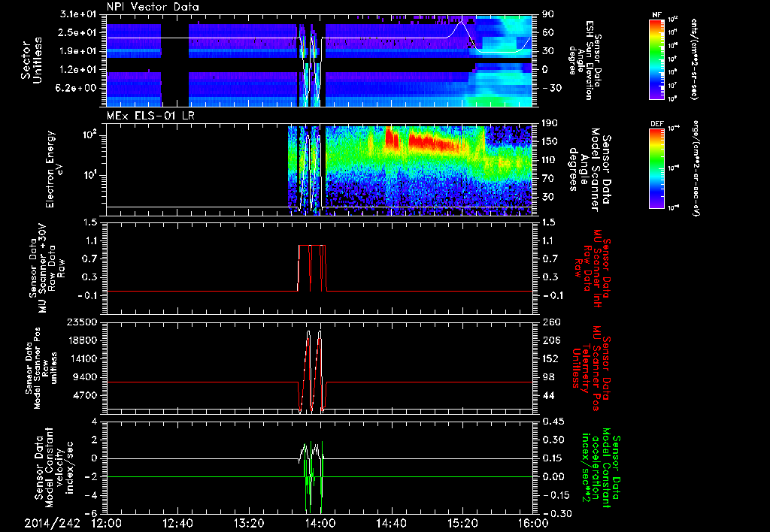Image resolution: width=770 pixels, height=532 pixels.
Task: Click the 90 degree sun elevation tick
Action: (x=547, y=14)
